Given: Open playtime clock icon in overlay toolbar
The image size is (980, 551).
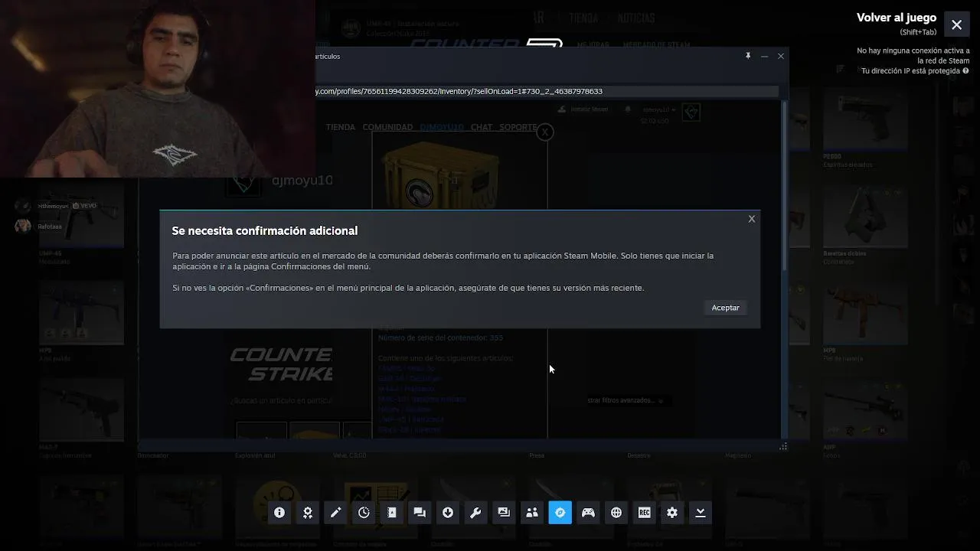Looking at the screenshot, I should [364, 513].
